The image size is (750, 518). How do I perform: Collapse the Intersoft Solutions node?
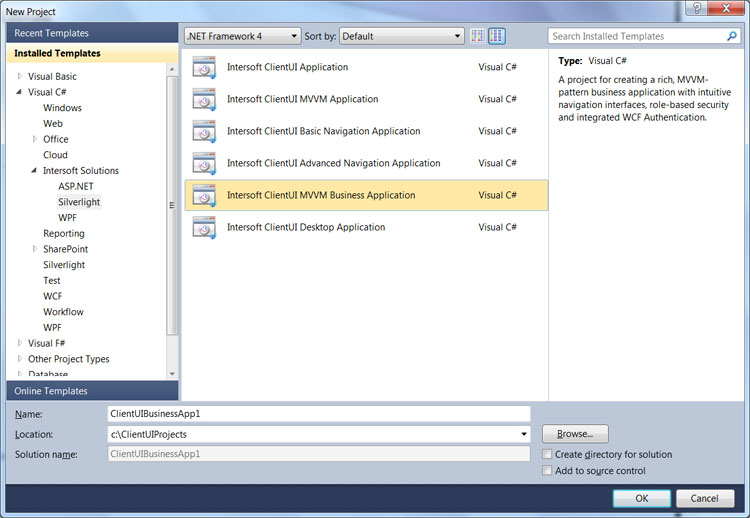click(34, 170)
